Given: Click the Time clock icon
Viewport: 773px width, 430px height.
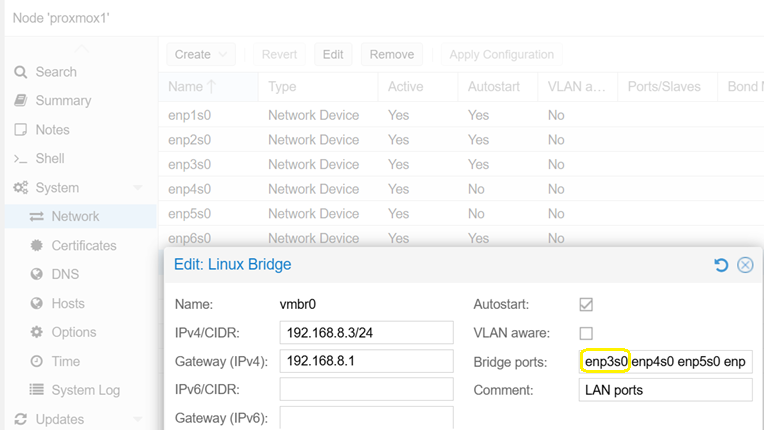Looking at the screenshot, I should pyautogui.click(x=36, y=361).
